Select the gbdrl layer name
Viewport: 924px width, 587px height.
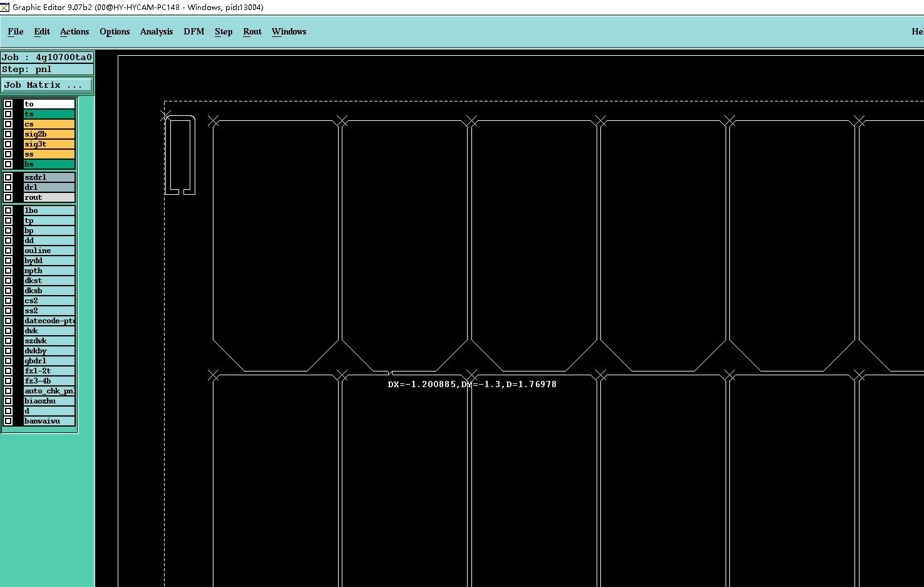tap(49, 361)
